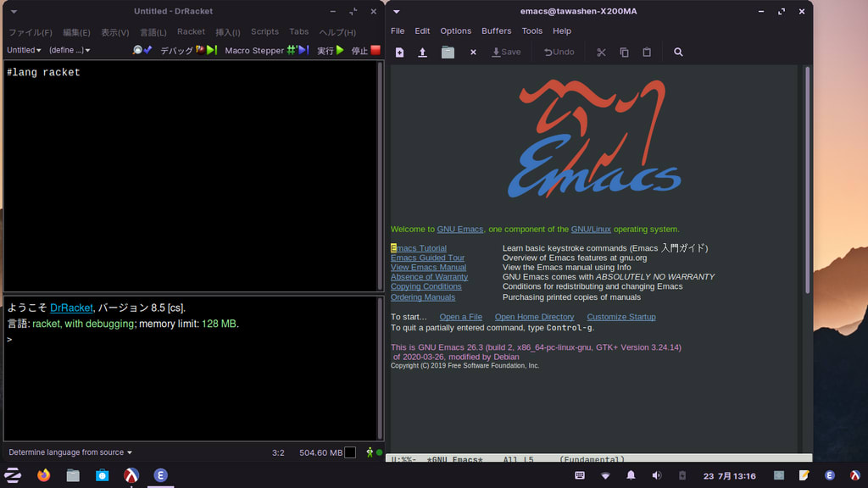Click the 3:2 cursor position in DrRacket
The width and height of the screenshot is (868, 488).
[x=278, y=452]
